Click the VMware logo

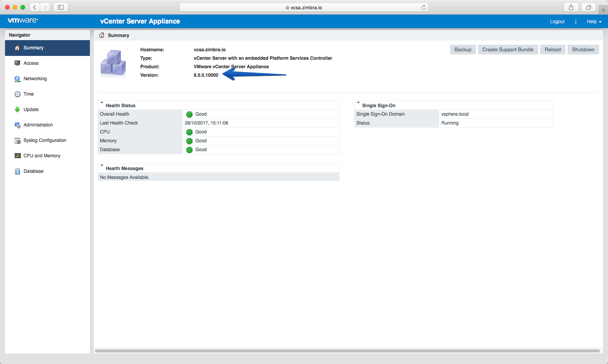[23, 20]
